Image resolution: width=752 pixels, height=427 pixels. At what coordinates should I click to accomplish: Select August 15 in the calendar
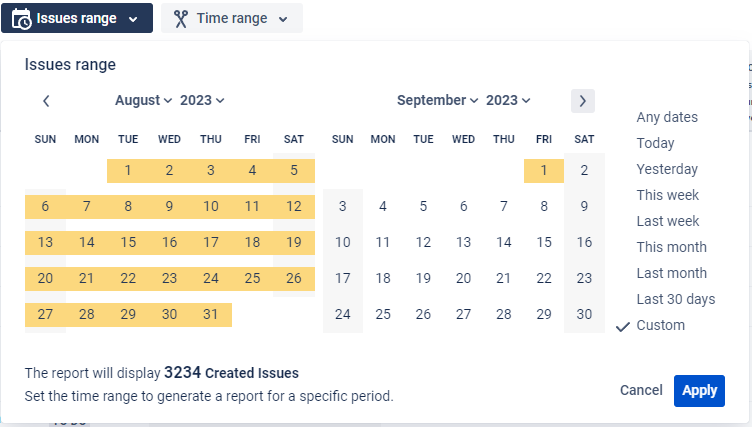coord(128,242)
